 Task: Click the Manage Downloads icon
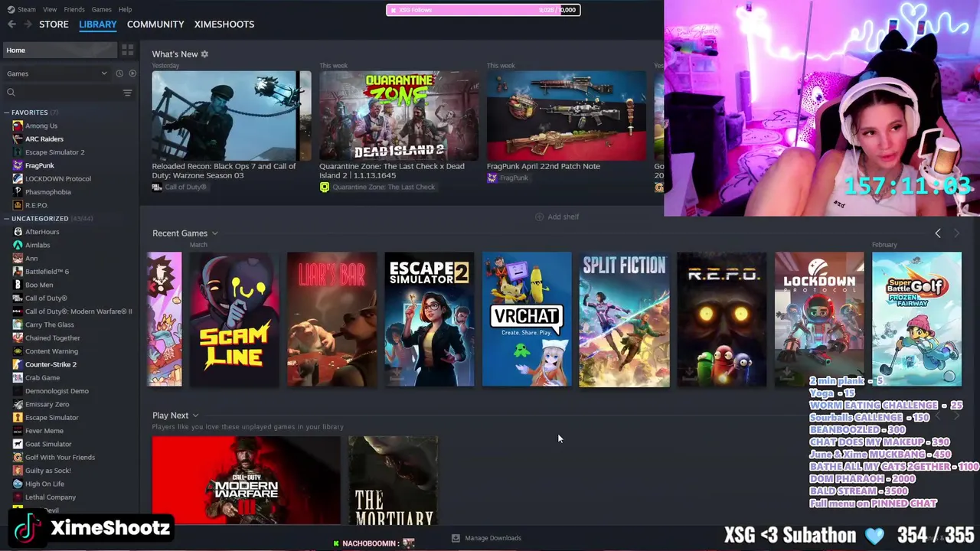click(x=456, y=538)
